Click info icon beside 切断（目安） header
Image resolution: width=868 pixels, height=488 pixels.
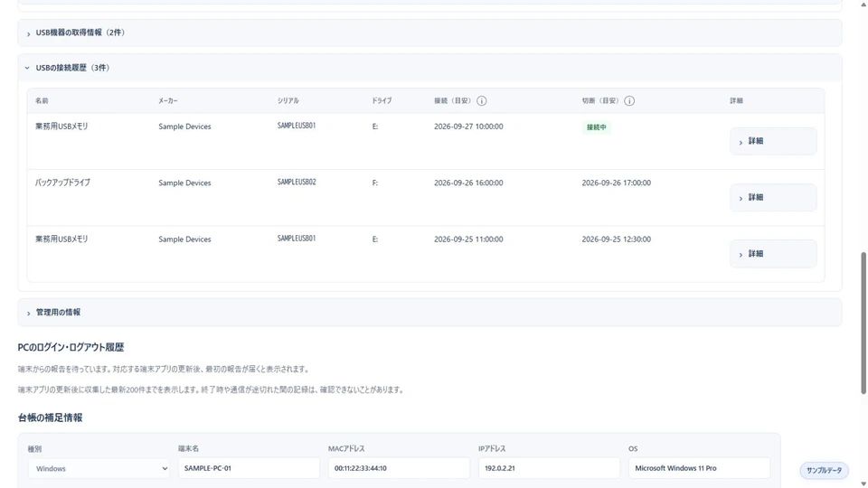tap(629, 100)
